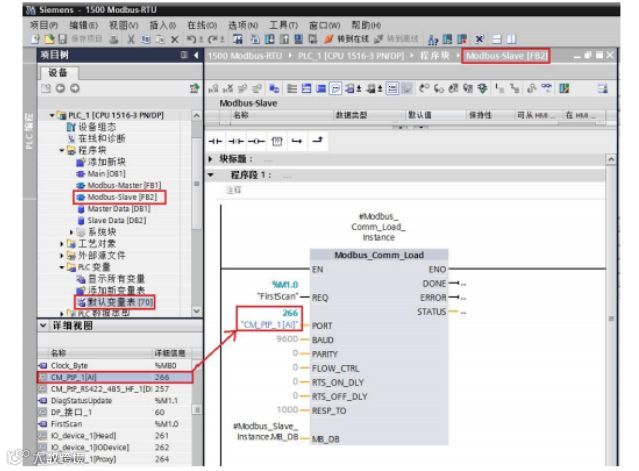The width and height of the screenshot is (639, 471).
Task: Click the green icon at the right of the tree toolbar
Action: point(194,88)
